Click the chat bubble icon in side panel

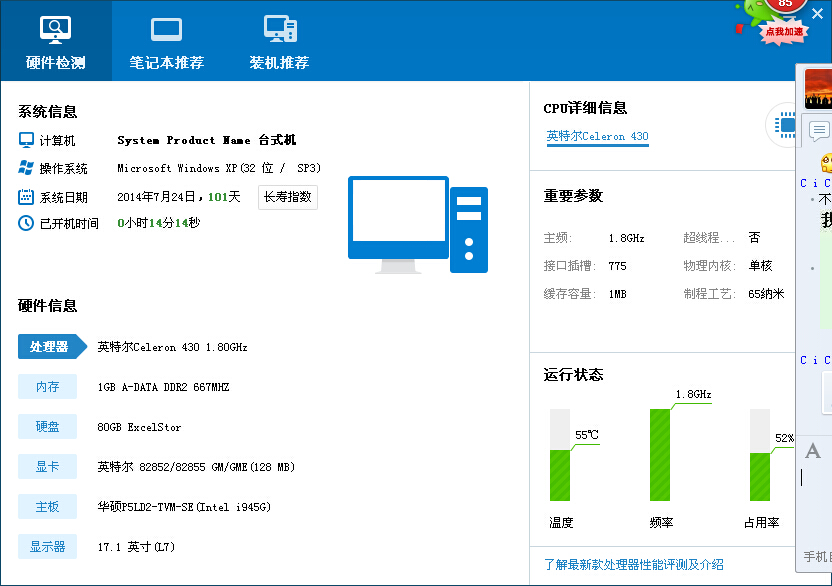(x=819, y=130)
